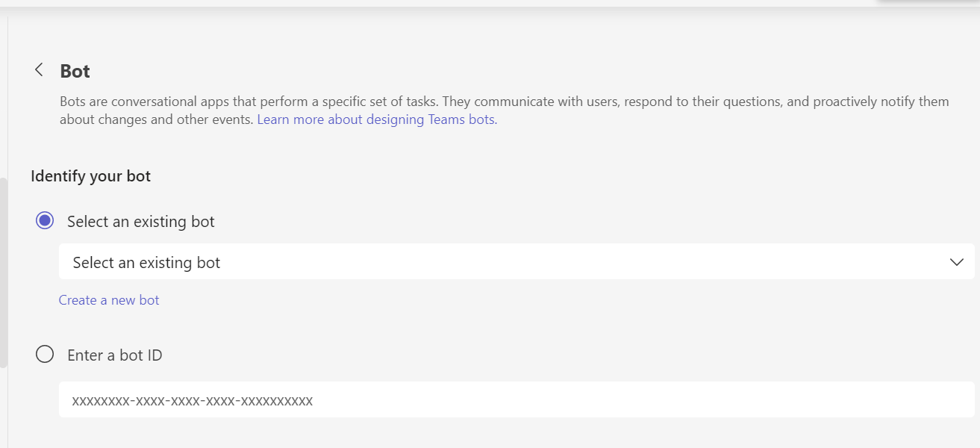980x448 pixels.
Task: Focus the bot ID input field
Action: coord(516,400)
